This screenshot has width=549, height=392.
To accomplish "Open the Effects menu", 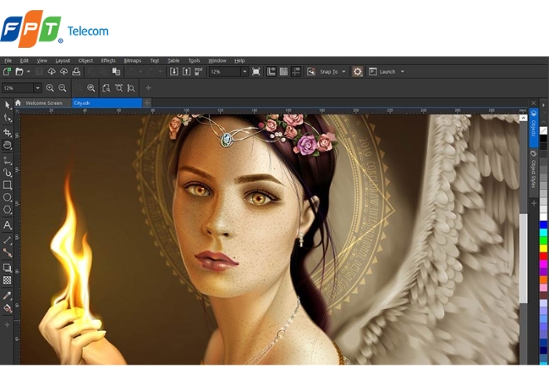I will coord(108,60).
